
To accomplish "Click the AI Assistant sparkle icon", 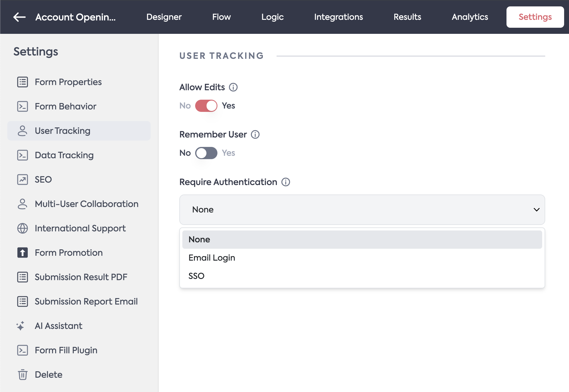I will (x=21, y=326).
